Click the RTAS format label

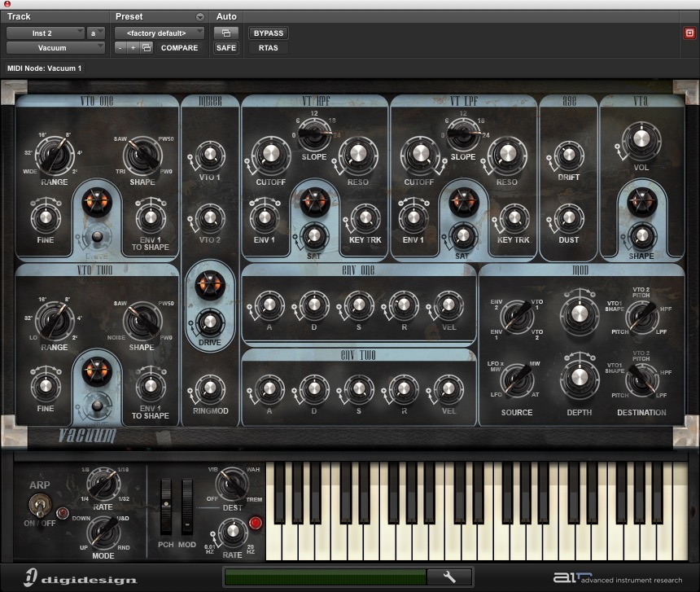tap(269, 48)
